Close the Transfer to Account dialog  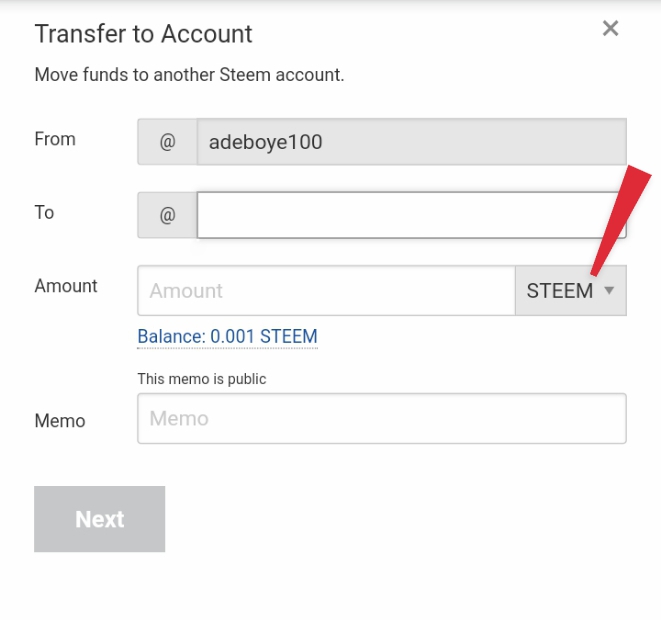click(x=610, y=29)
